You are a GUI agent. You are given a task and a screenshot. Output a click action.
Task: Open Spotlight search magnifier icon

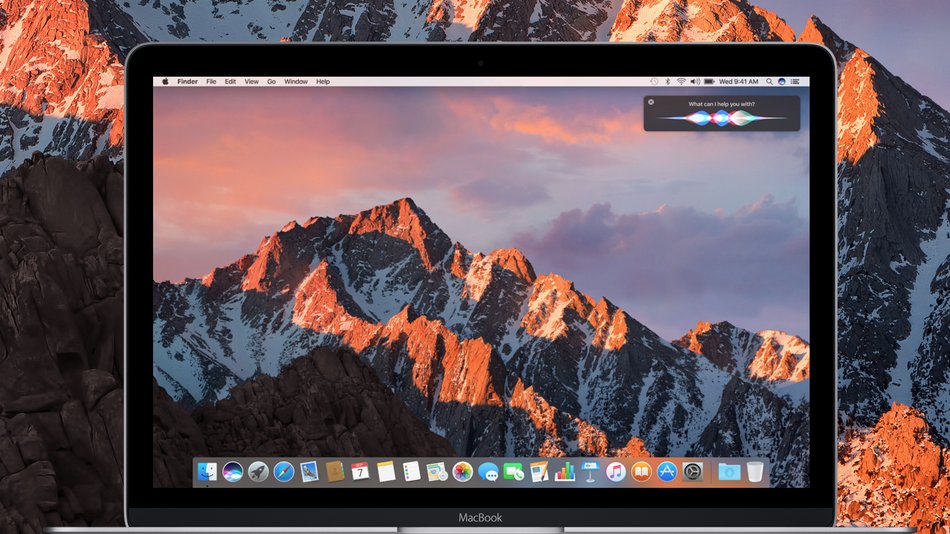pos(769,81)
